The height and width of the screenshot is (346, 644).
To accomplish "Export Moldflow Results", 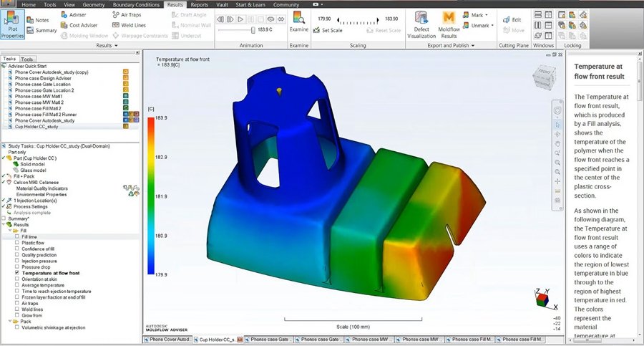I will click(x=449, y=24).
